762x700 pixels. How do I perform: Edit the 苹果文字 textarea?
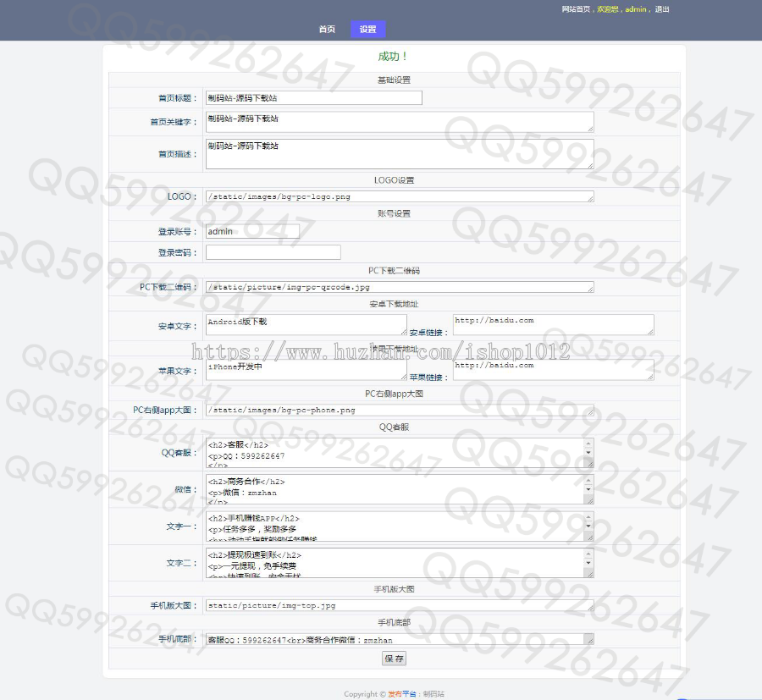tap(306, 370)
